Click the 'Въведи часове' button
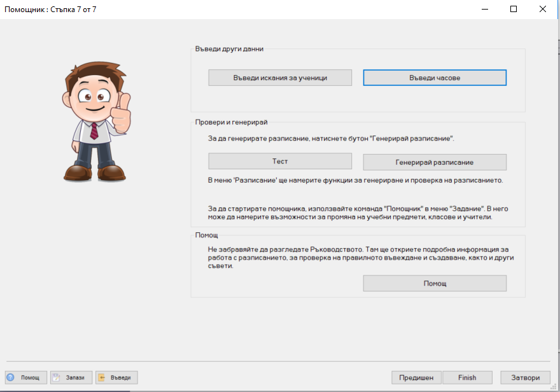The width and height of the screenshot is (560, 392). 435,78
